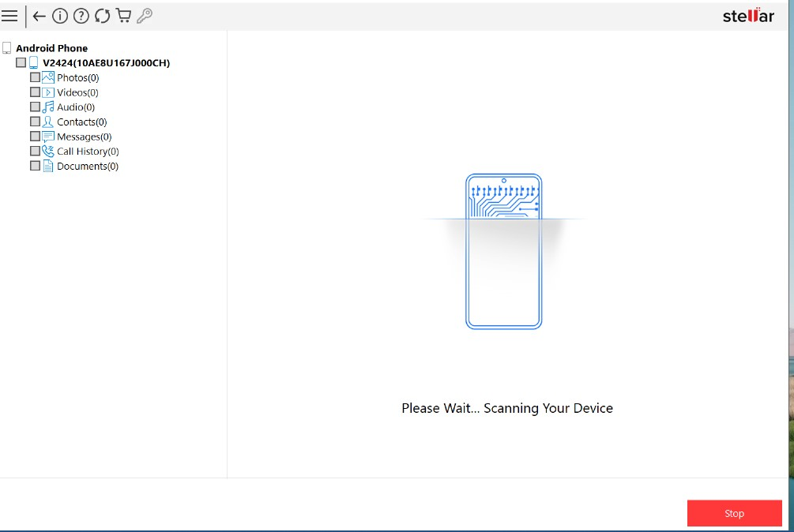Open the shopping cart buy icon

point(123,16)
